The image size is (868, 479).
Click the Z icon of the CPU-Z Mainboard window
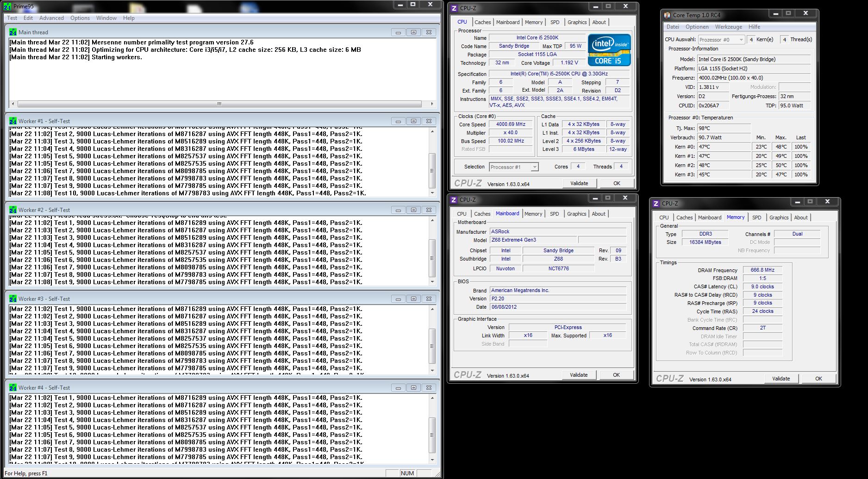click(454, 200)
